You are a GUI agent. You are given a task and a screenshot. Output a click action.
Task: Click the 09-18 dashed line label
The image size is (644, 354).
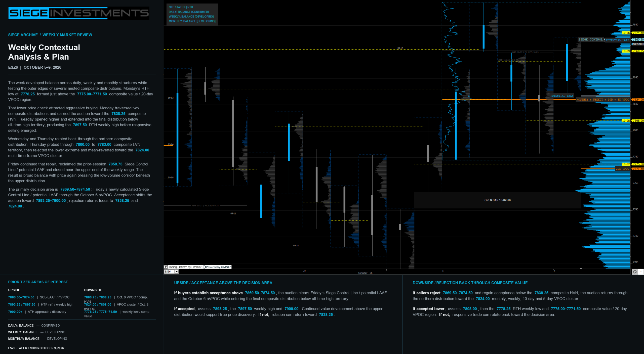coord(296,246)
